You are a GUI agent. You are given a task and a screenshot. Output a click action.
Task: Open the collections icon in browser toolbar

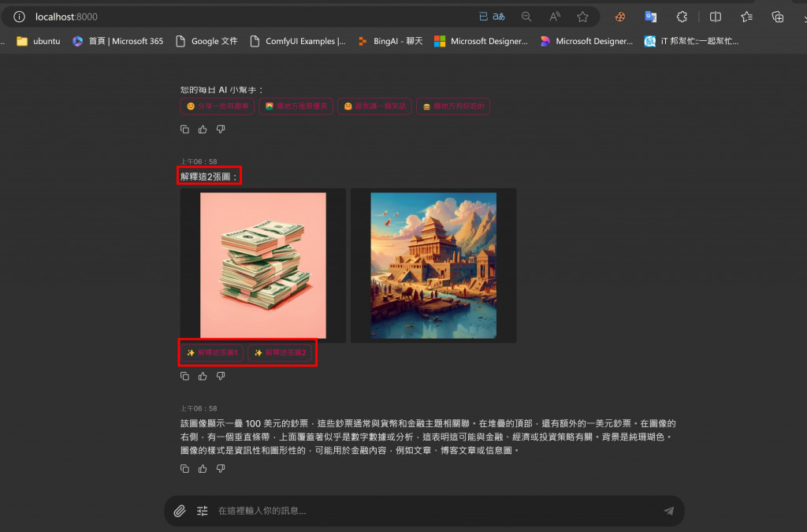tap(778, 17)
